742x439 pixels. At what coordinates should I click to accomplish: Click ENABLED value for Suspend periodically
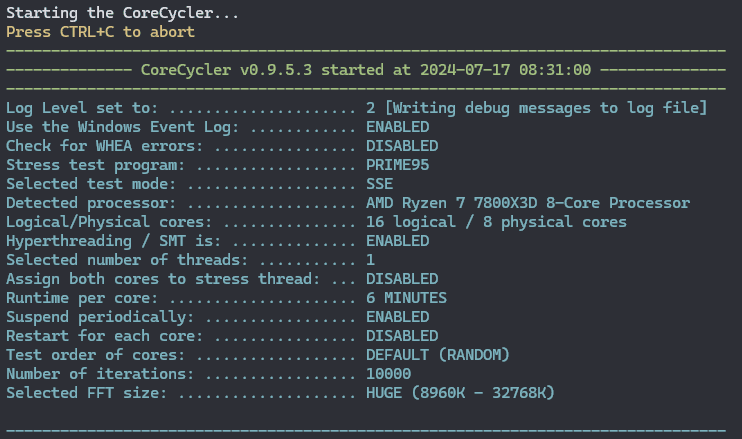point(398,316)
